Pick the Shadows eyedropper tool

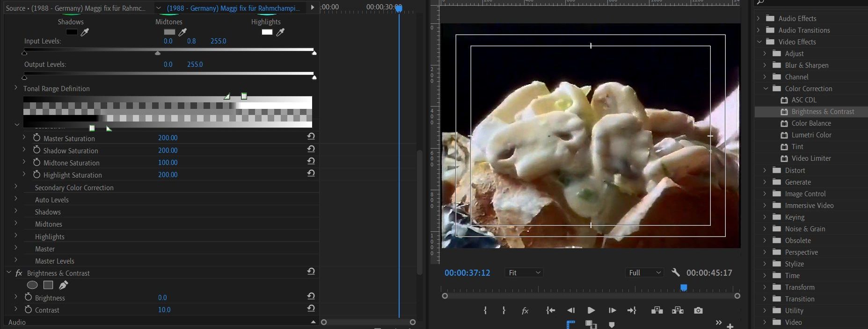85,32
